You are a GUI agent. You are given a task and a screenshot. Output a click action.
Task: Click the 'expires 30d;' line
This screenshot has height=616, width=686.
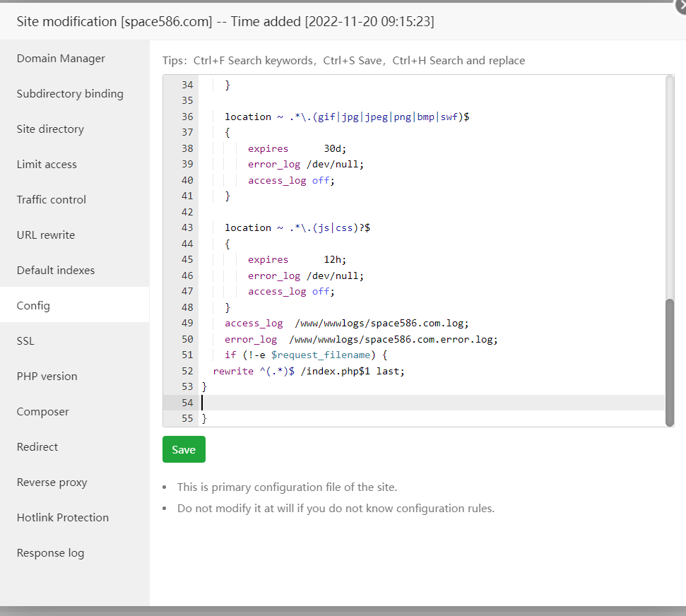pyautogui.click(x=297, y=148)
